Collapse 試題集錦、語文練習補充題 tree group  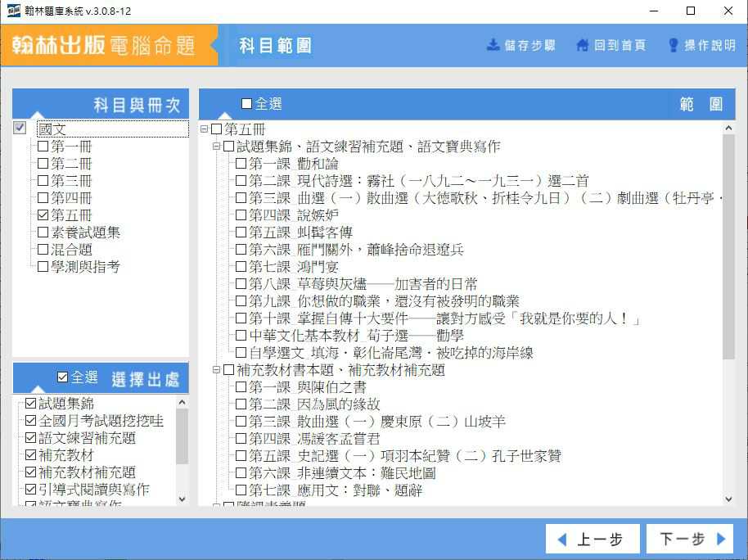click(216, 146)
